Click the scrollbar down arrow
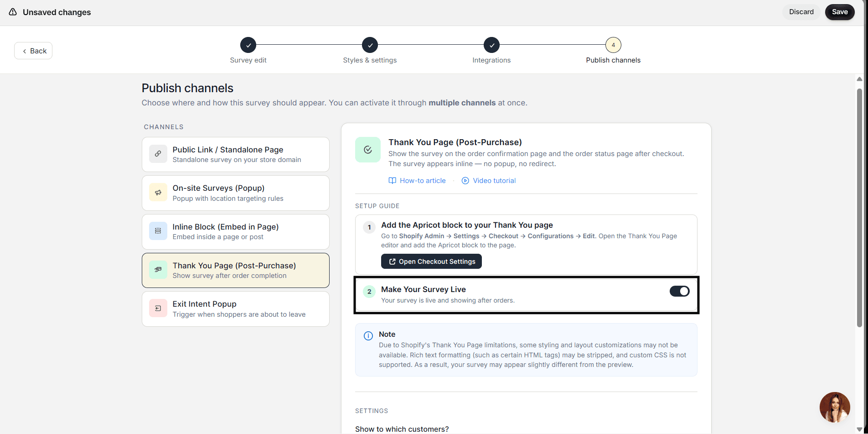 pos(859,429)
